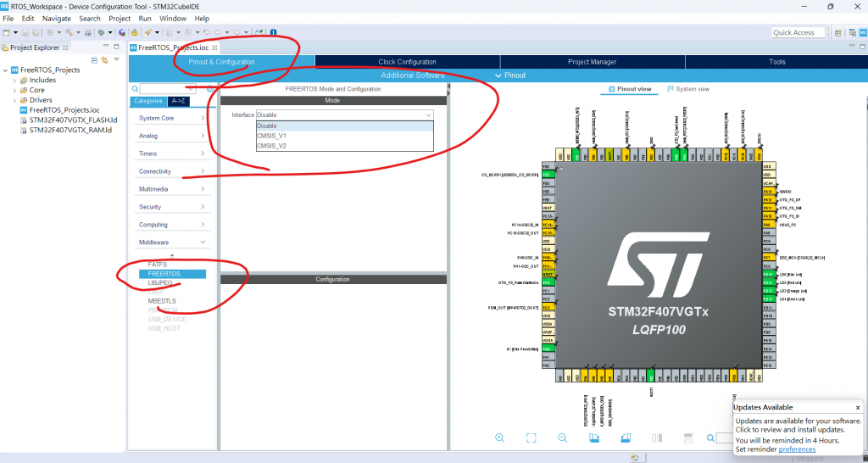Expand the Drivers folder
Screen dimensions: 868x463
(14, 100)
